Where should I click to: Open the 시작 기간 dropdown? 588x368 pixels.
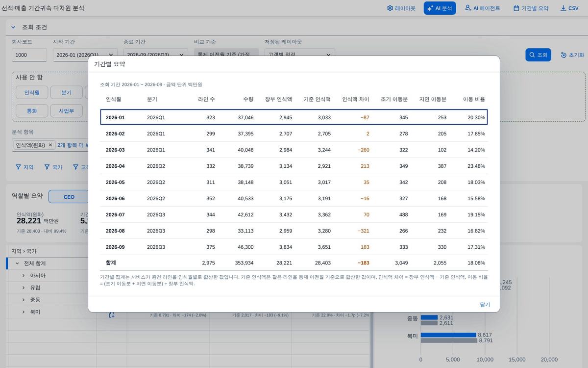(85, 55)
